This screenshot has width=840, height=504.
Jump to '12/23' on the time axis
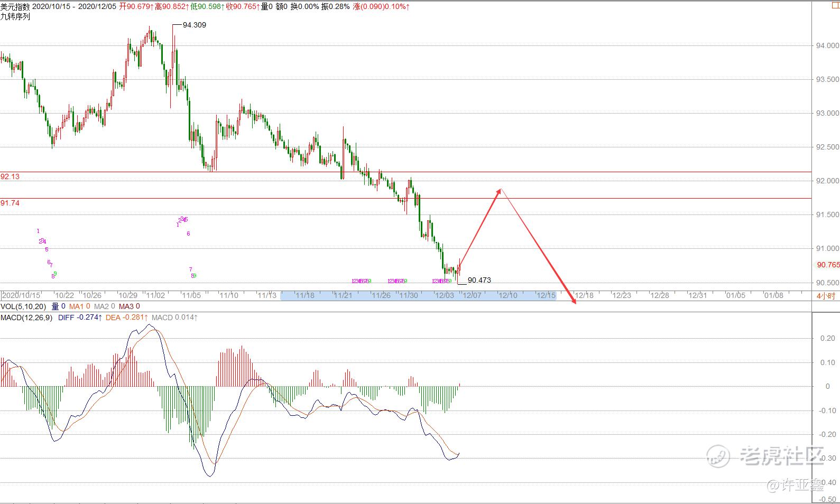pyautogui.click(x=622, y=295)
